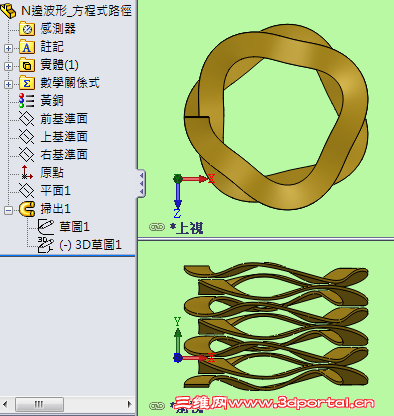This screenshot has width=394, height=416.
Task: Collapse the feature tree panel with the arrow handle
Action: coord(141,183)
